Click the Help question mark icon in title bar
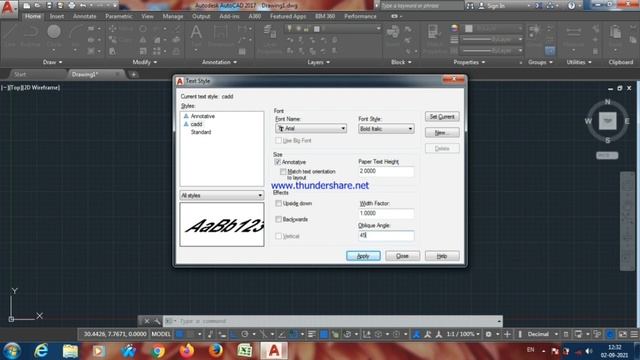The width and height of the screenshot is (640, 360). click(571, 6)
